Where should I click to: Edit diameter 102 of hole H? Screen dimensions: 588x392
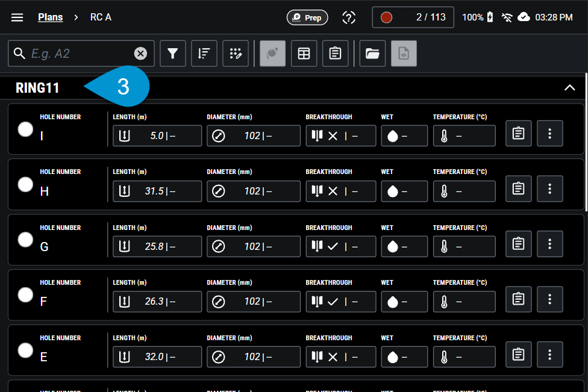(x=254, y=191)
